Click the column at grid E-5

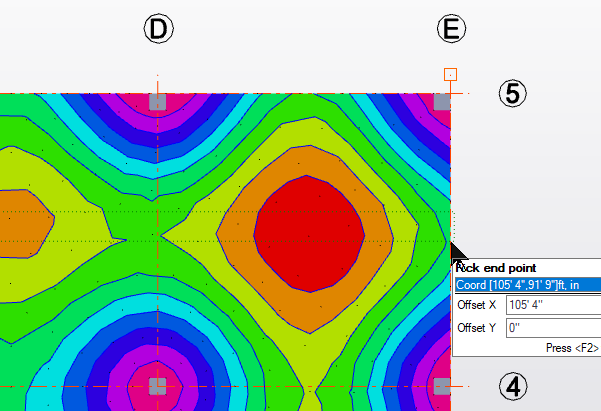click(442, 102)
